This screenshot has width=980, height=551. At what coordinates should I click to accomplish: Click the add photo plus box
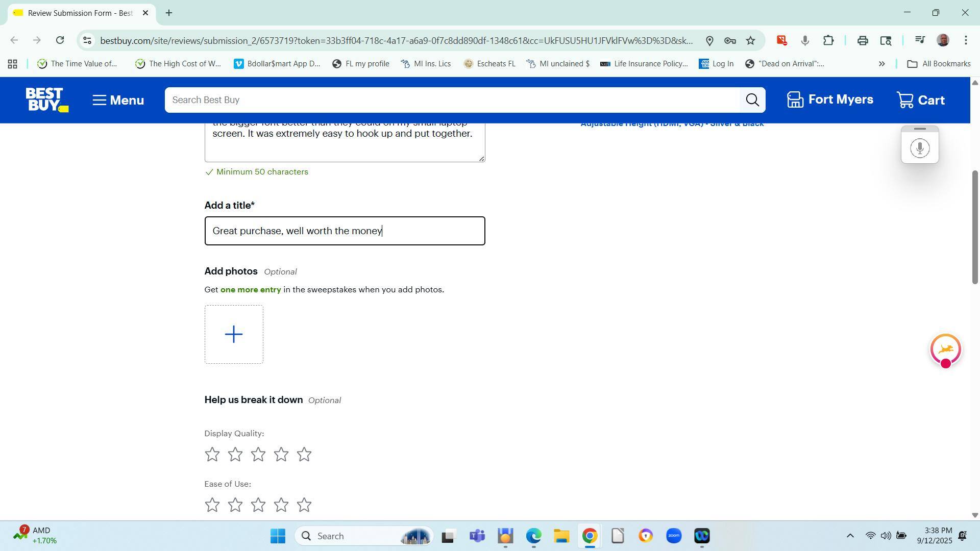(234, 335)
